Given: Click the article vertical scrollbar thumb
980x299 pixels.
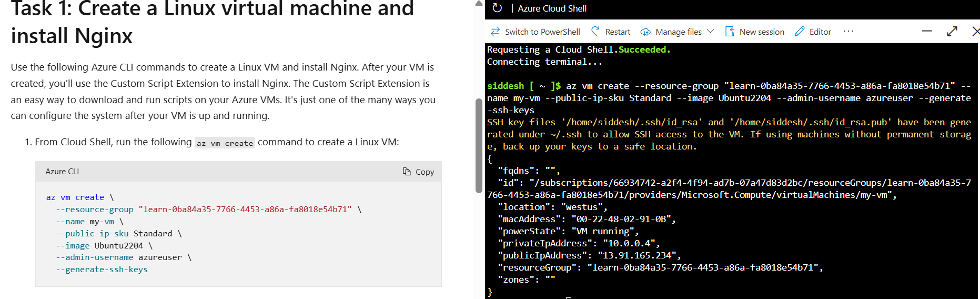Looking at the screenshot, I should click(479, 146).
